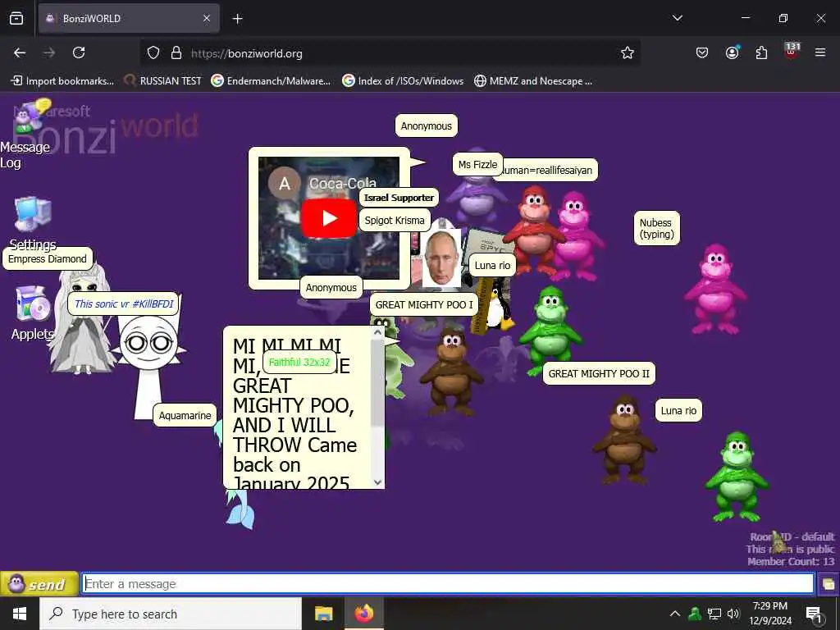This screenshot has height=630, width=840.
Task: Reload the BonziWORLD page
Action: pyautogui.click(x=79, y=52)
